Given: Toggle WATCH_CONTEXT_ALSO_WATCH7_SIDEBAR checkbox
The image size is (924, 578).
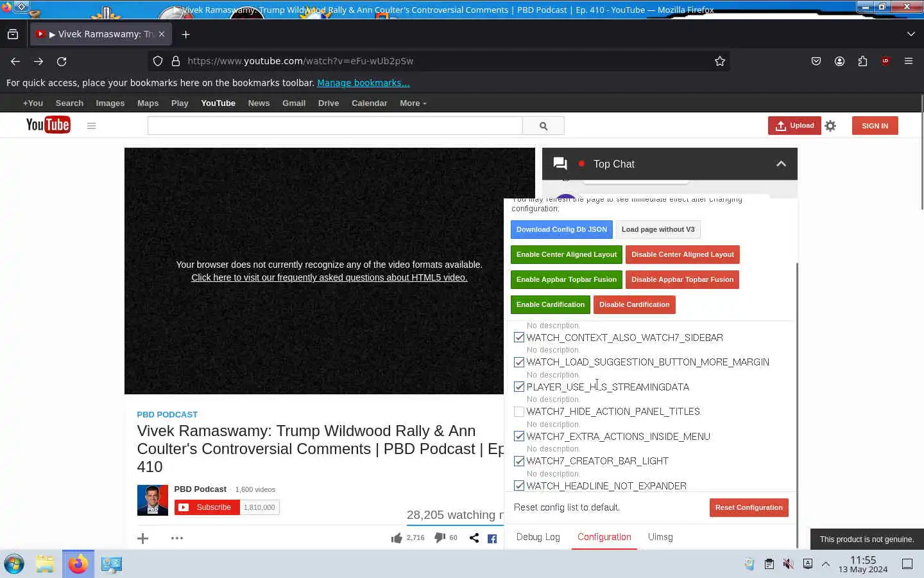Looking at the screenshot, I should click(x=519, y=337).
